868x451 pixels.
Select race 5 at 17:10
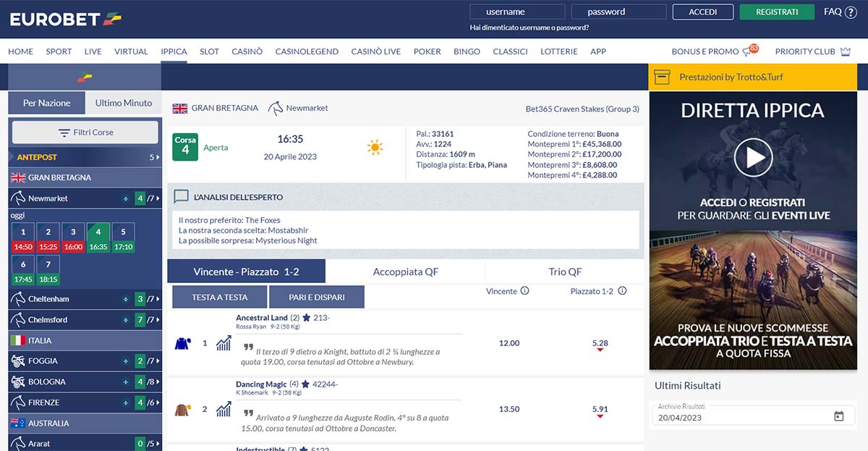[x=123, y=239]
